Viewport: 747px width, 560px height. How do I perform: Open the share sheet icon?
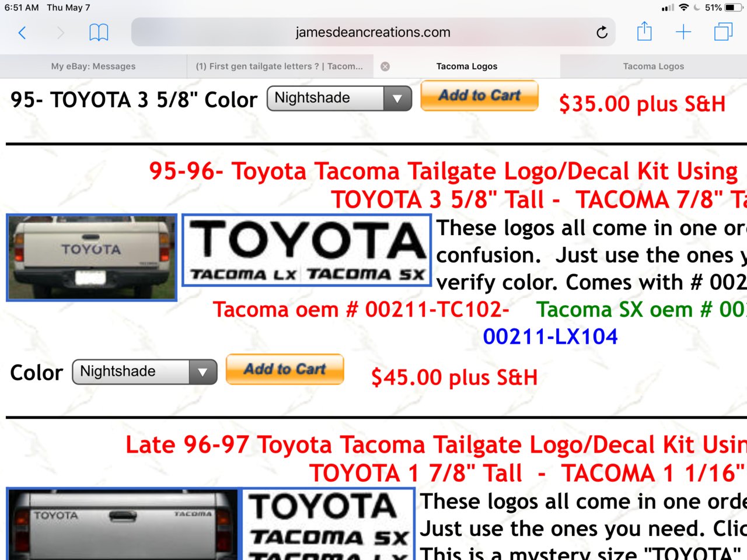(x=644, y=32)
